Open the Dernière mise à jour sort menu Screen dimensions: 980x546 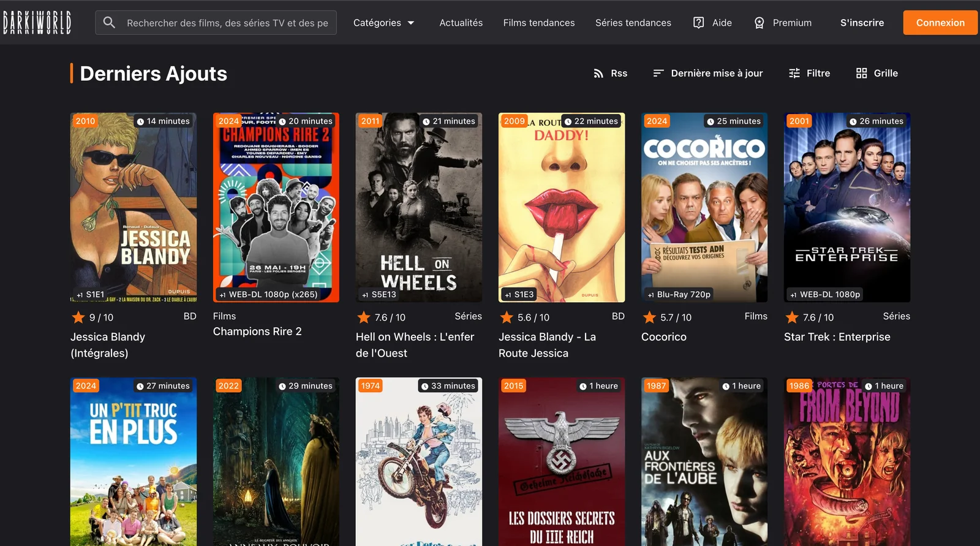coord(708,74)
